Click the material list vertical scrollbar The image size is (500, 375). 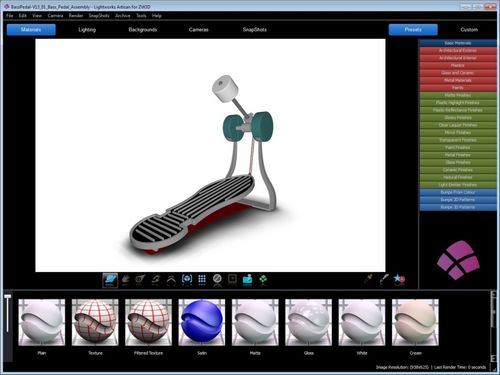pos(494,327)
